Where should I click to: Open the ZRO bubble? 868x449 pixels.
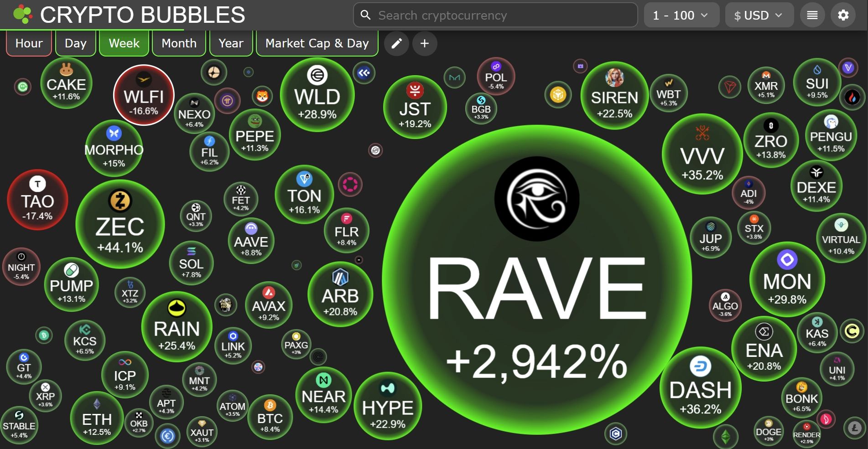[x=771, y=140]
